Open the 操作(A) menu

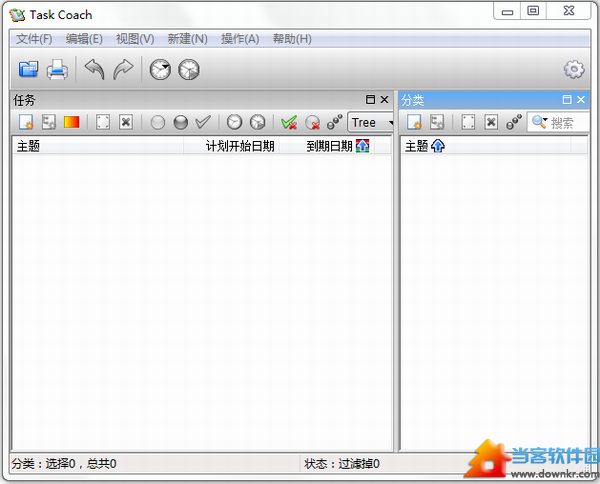[x=240, y=39]
